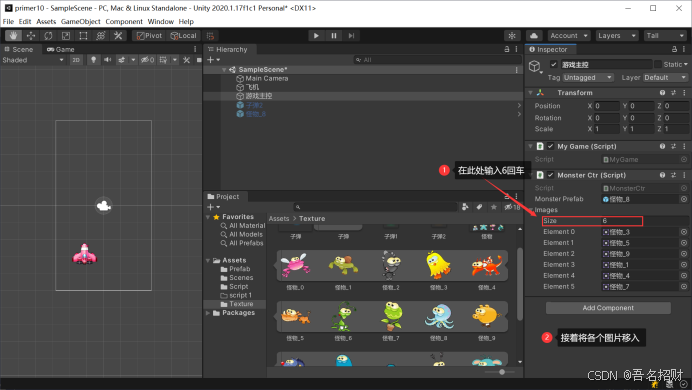Image resolution: width=692 pixels, height=390 pixels.
Task: Open the Prefab folder
Action: pos(239,269)
